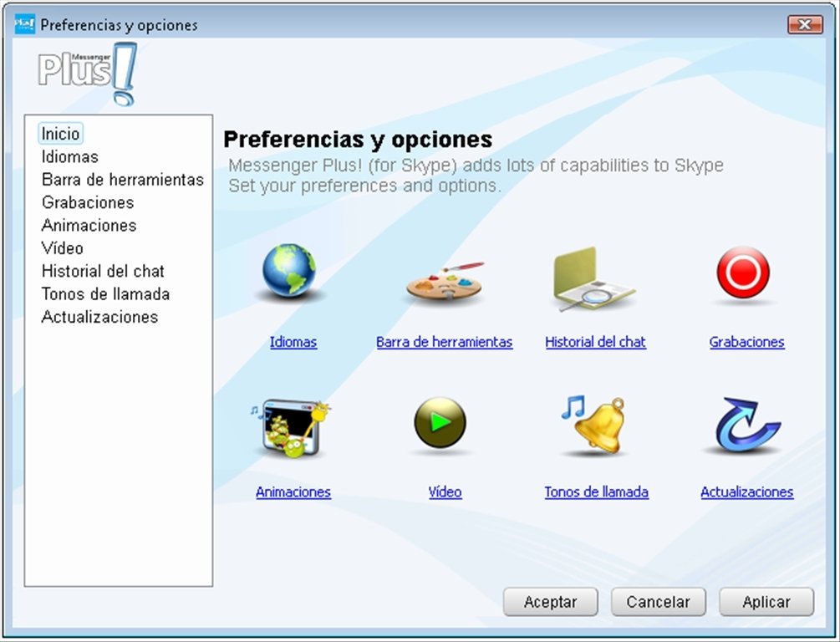Click the globe icon for Idiomas
840x642 pixels.
coord(289,271)
